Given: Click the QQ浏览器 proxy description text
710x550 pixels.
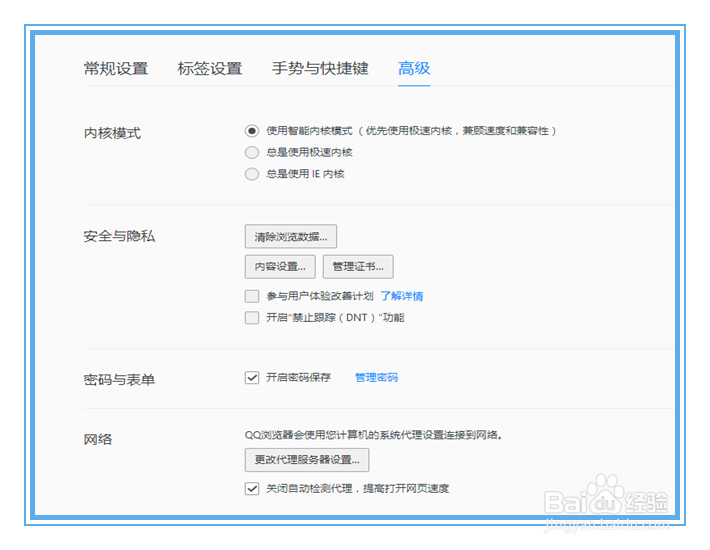Looking at the screenshot, I should pos(374,435).
